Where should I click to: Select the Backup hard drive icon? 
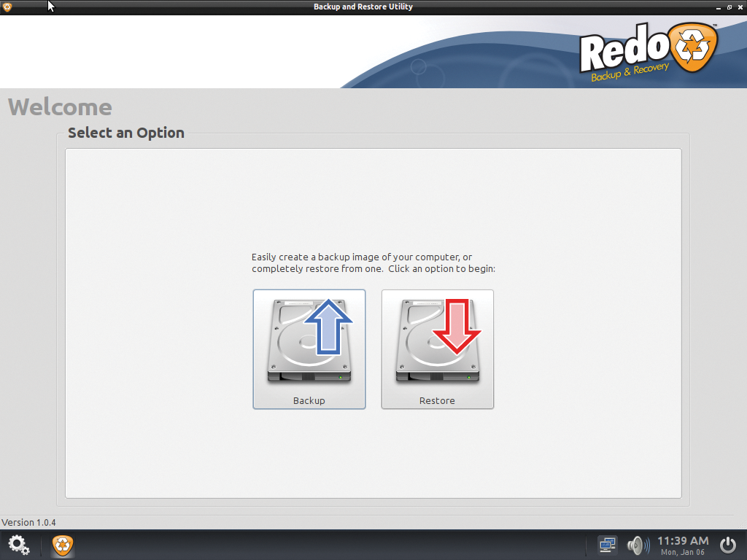tap(309, 339)
